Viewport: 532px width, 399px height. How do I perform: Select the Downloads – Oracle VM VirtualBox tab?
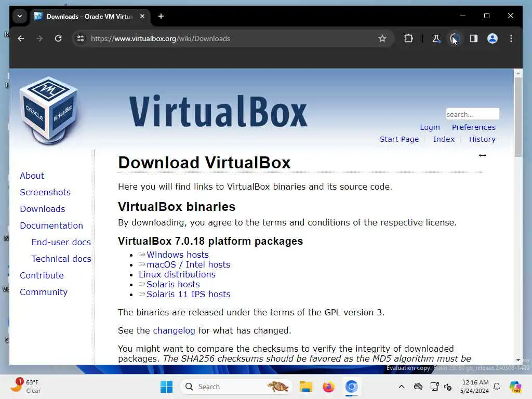click(90, 16)
